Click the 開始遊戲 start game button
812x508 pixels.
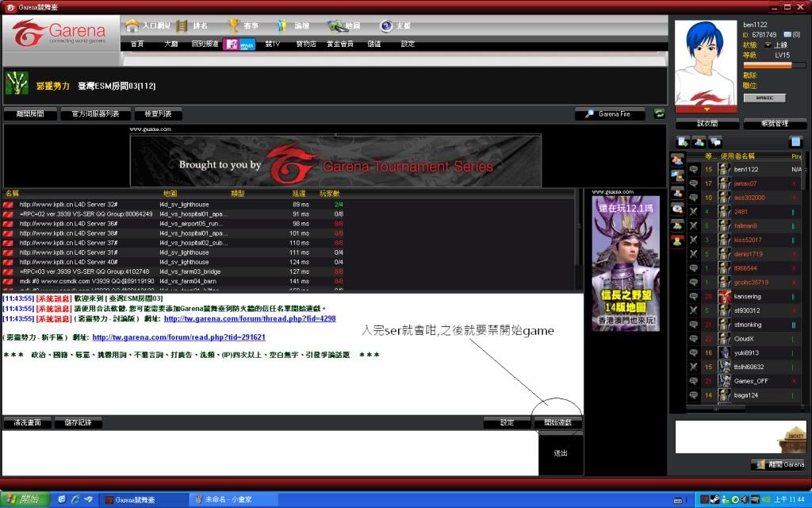pyautogui.click(x=557, y=422)
